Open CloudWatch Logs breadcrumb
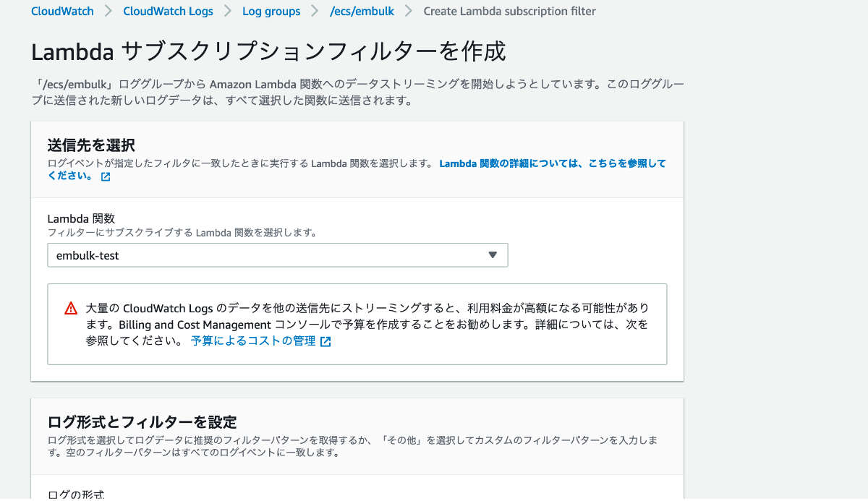 168,11
